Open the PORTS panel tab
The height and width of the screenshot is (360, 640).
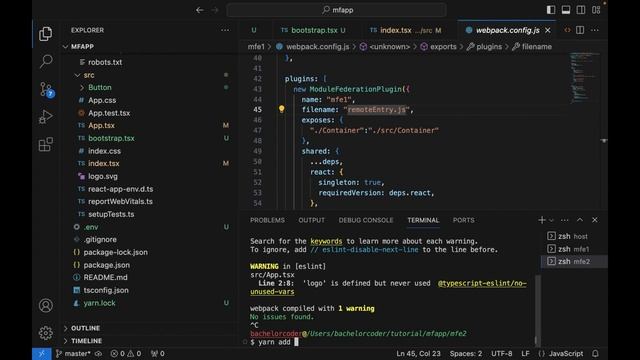[463, 220]
